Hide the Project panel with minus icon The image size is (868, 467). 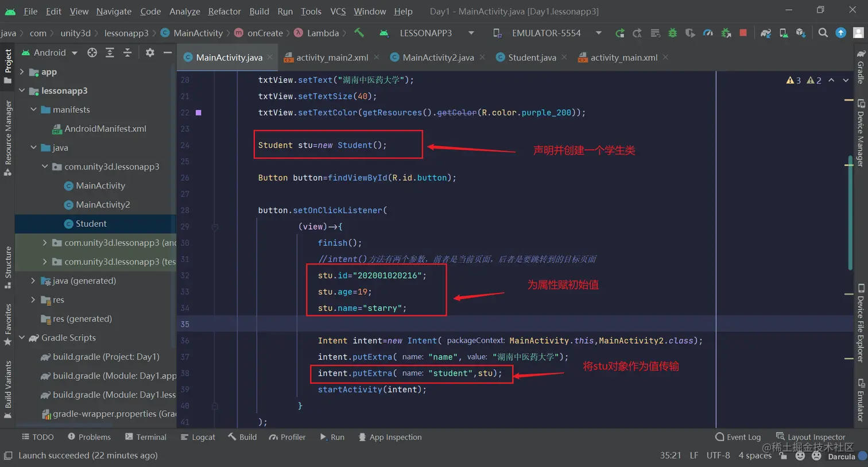point(168,53)
